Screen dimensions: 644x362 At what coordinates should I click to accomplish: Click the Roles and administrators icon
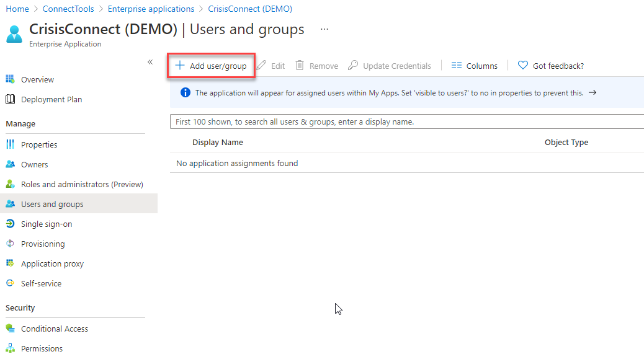point(11,184)
